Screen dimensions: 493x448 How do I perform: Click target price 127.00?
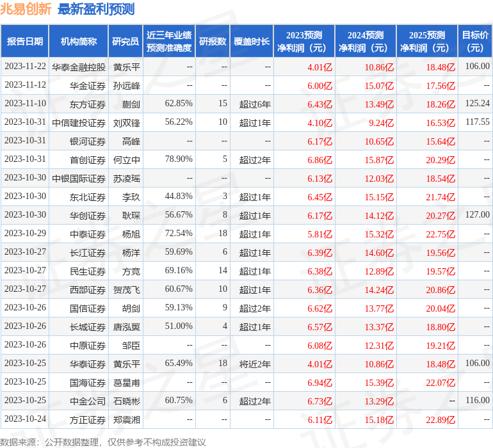tap(477, 215)
